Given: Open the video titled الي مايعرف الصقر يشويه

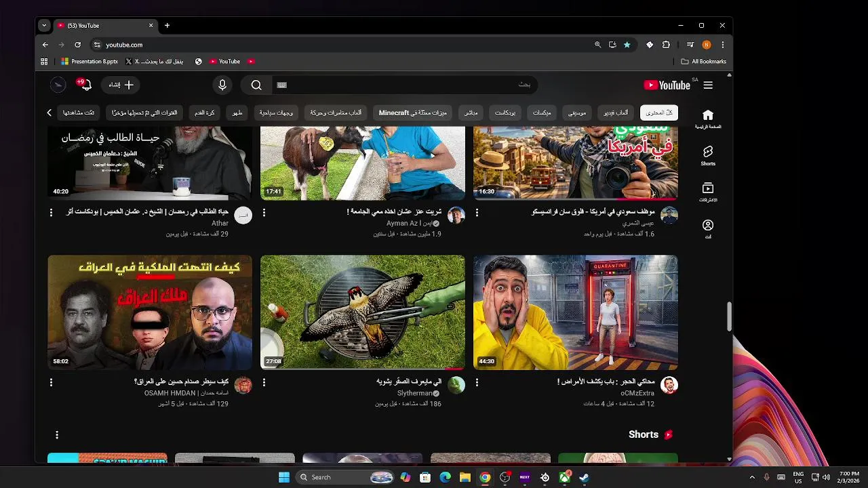Looking at the screenshot, I should tap(409, 382).
